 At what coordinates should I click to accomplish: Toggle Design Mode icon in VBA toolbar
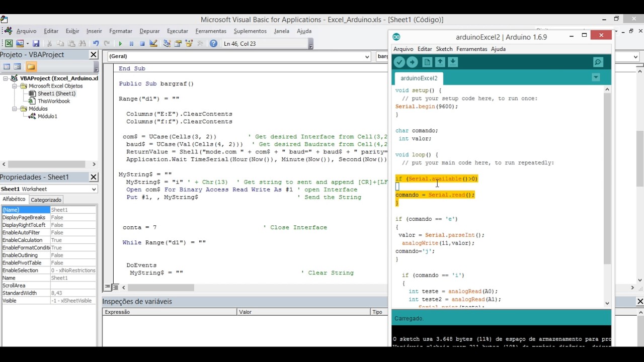click(153, 44)
